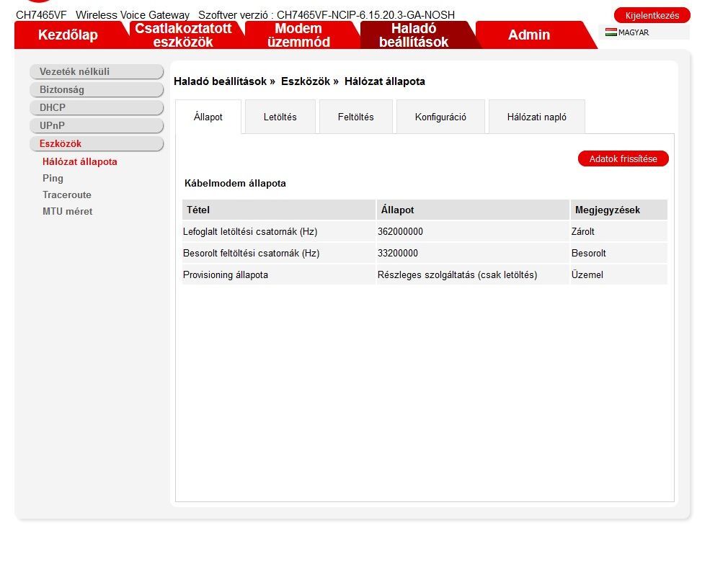Expand DHCP sidebar section
Image resolution: width=728 pixels, height=572 pixels.
[97, 107]
